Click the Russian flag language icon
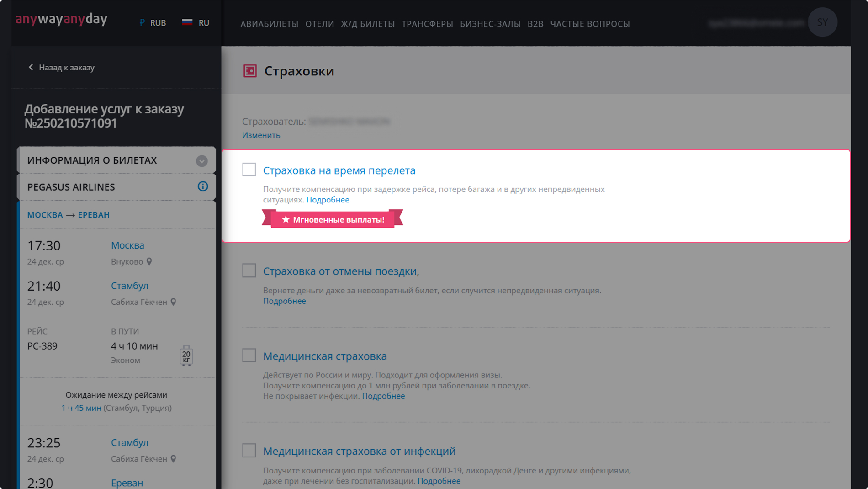Image resolution: width=868 pixels, height=489 pixels. coord(187,22)
